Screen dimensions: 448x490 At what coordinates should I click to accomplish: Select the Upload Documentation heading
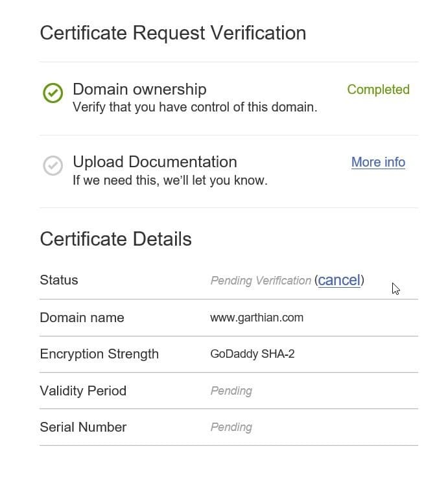[155, 162]
